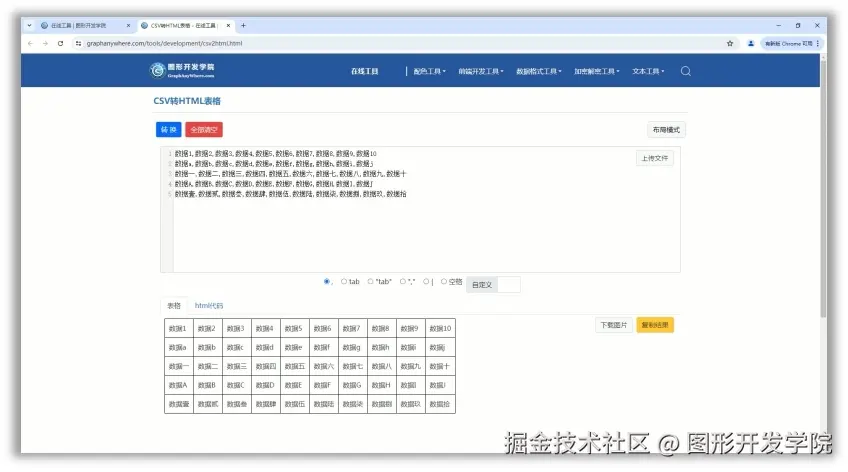The image size is (848, 472).
Task: Close the 在线工具 browser tab
Action: (128, 25)
